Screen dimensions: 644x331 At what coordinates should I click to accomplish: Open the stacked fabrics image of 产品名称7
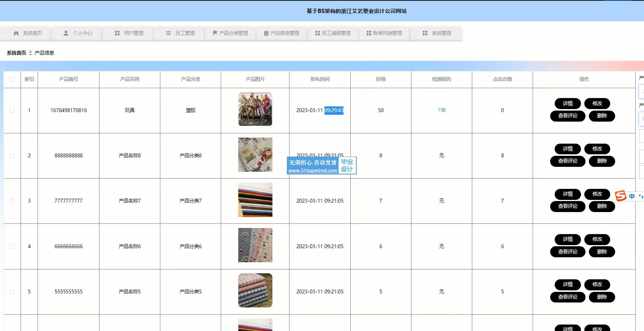coord(255,200)
